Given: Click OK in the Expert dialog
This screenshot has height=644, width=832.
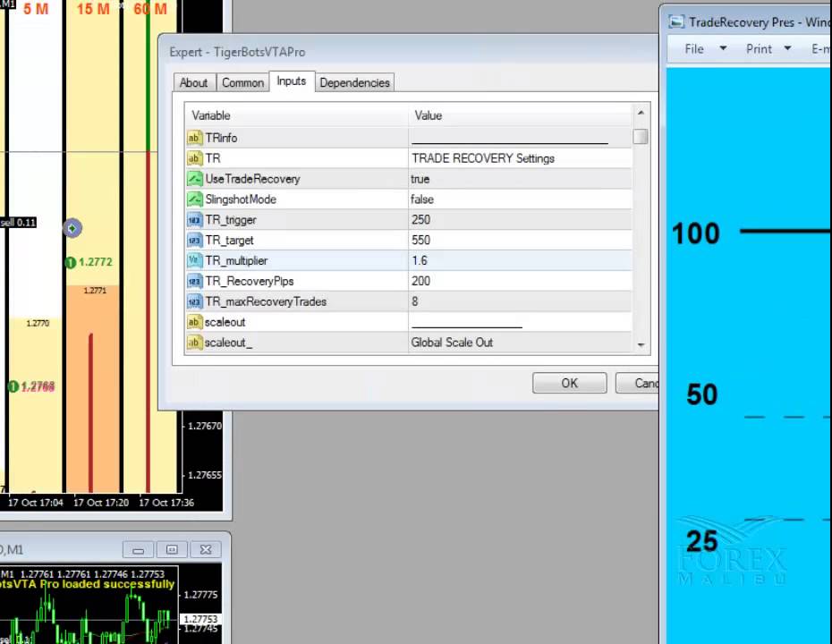Looking at the screenshot, I should (x=569, y=383).
